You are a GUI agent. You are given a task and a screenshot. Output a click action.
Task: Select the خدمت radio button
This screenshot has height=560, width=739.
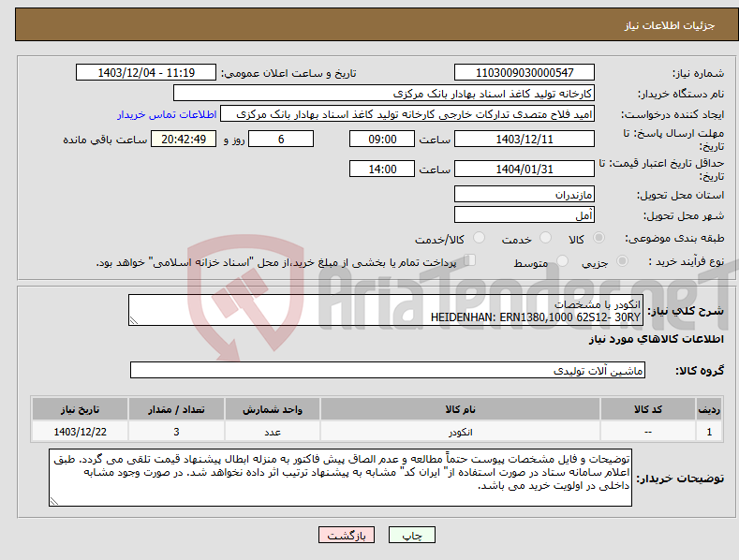[x=545, y=238]
